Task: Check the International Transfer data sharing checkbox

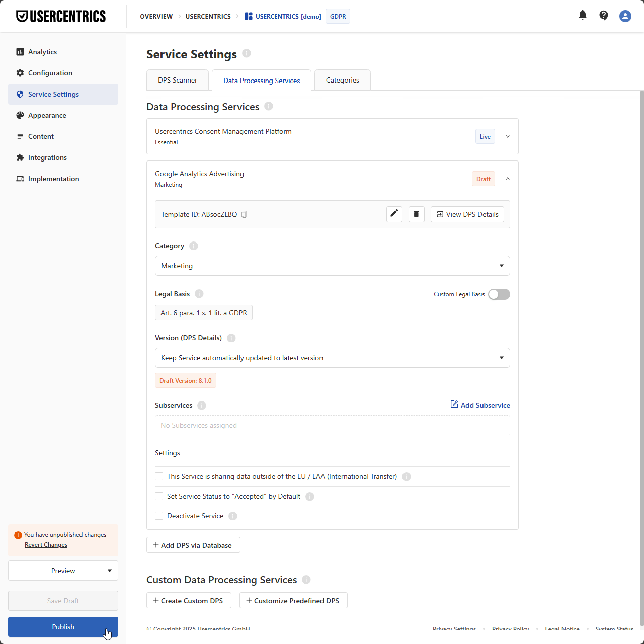Action: [159, 476]
